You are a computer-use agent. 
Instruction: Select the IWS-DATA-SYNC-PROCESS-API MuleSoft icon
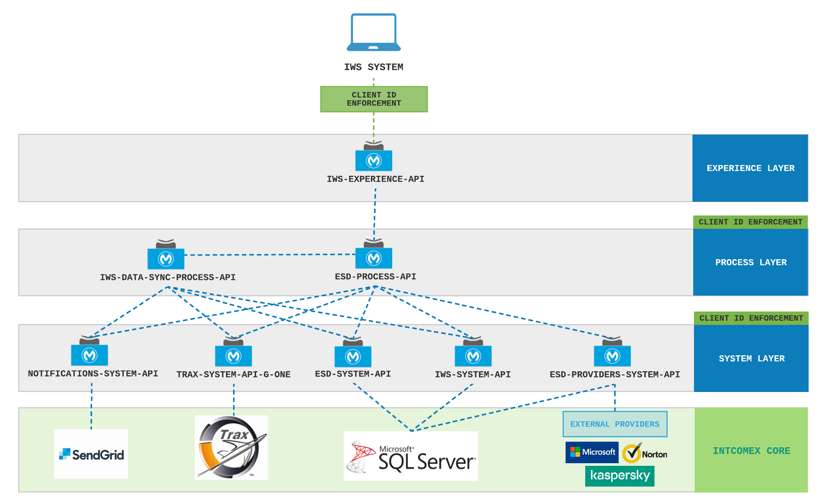pos(166,254)
